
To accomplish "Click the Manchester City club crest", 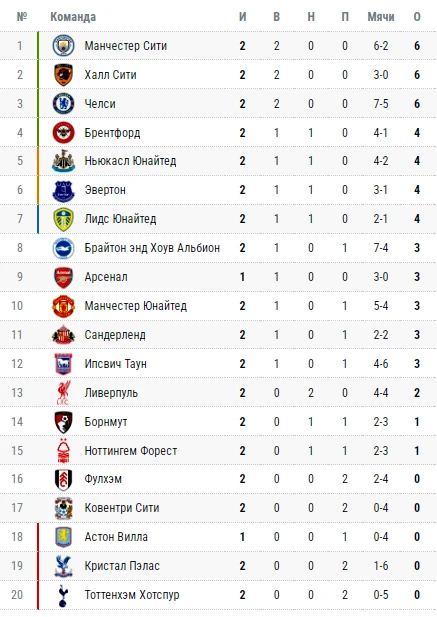I will coord(63,46).
